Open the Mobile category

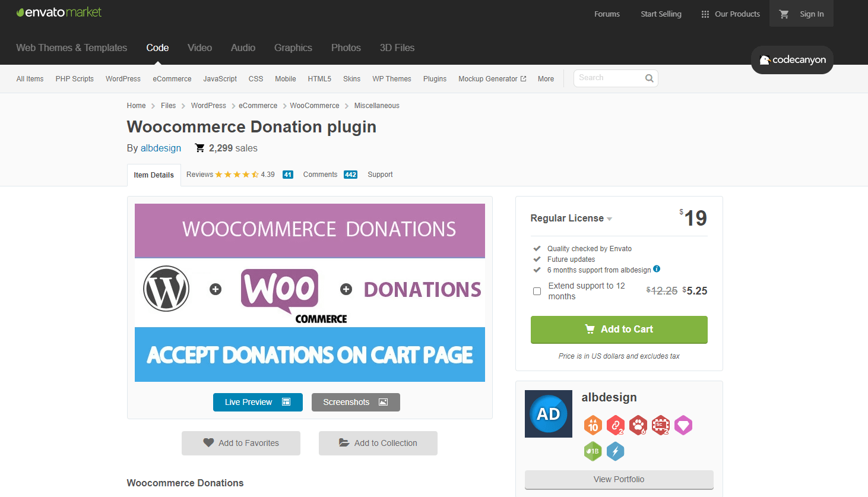[x=285, y=79]
